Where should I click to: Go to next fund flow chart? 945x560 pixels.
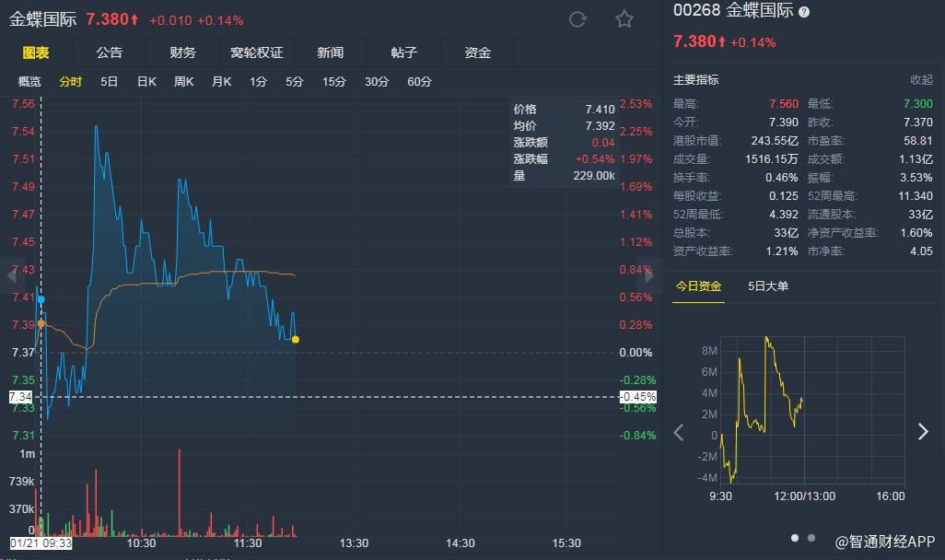(x=923, y=432)
